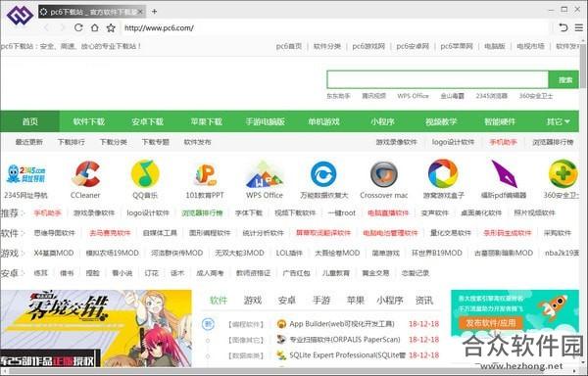Open the CCleaner app icon
Screen dimensions: 588x376
click(x=85, y=173)
